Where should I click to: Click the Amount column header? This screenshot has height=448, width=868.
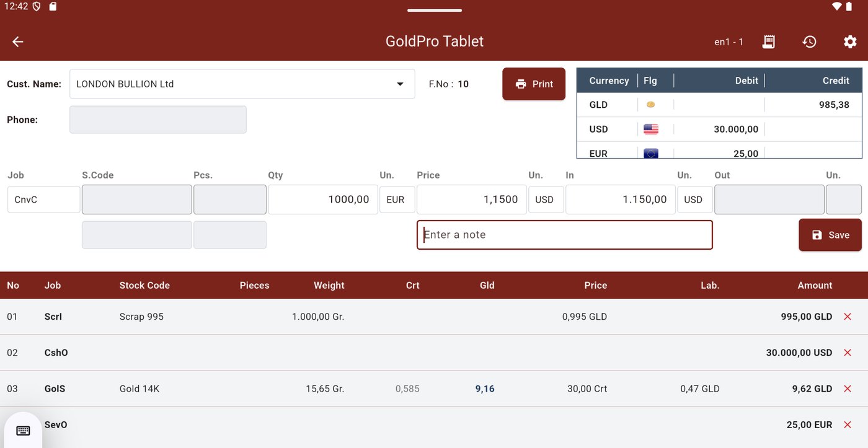pyautogui.click(x=815, y=286)
